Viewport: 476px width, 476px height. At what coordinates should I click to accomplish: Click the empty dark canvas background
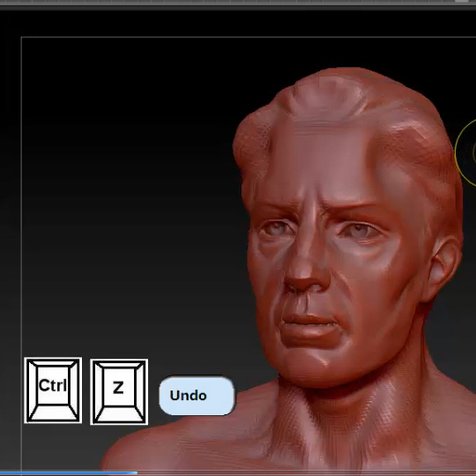(122, 182)
